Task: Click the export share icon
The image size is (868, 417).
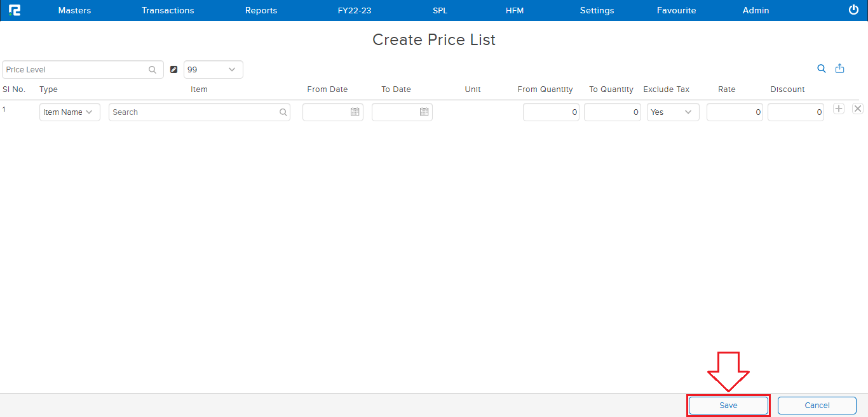Action: (839, 69)
